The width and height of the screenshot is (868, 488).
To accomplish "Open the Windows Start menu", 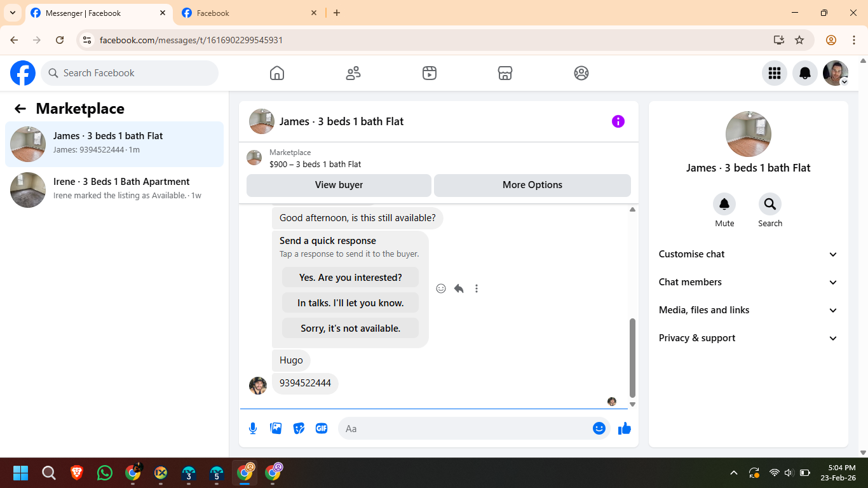I will click(21, 473).
